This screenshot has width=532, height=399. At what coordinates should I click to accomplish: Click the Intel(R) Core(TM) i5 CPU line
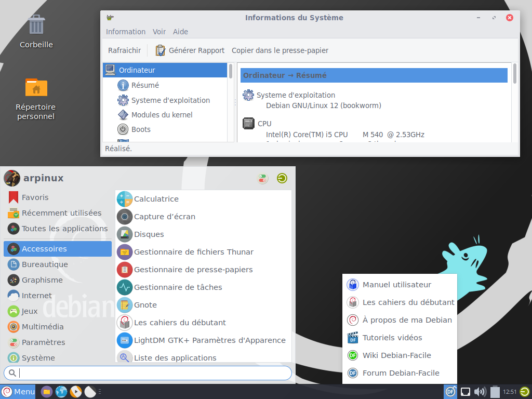(345, 135)
